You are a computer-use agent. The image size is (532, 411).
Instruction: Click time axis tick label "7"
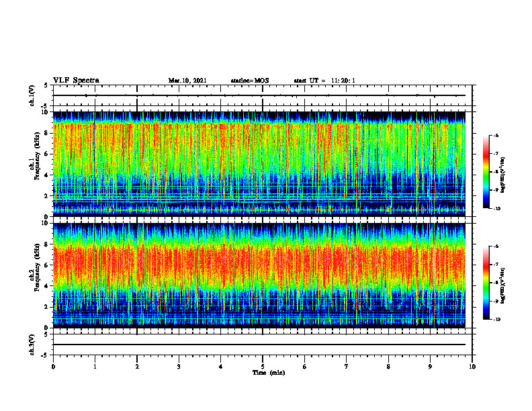tap(347, 367)
